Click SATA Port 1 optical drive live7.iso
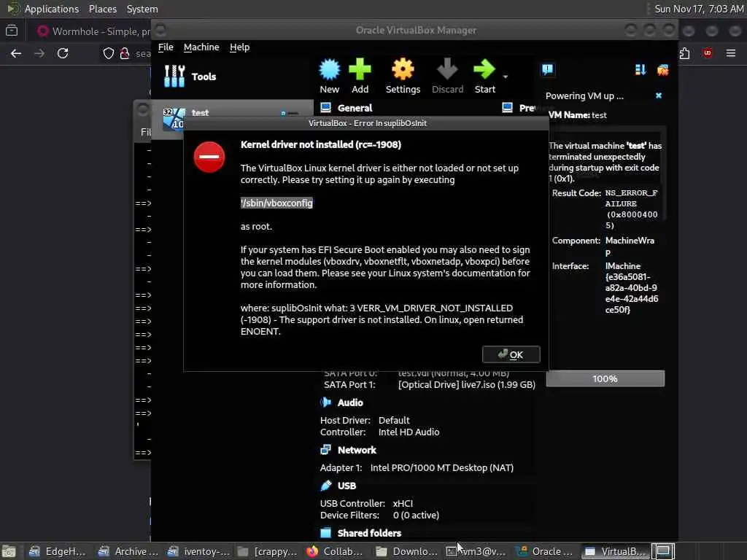Viewport: 747px width, 560px height. [466, 385]
